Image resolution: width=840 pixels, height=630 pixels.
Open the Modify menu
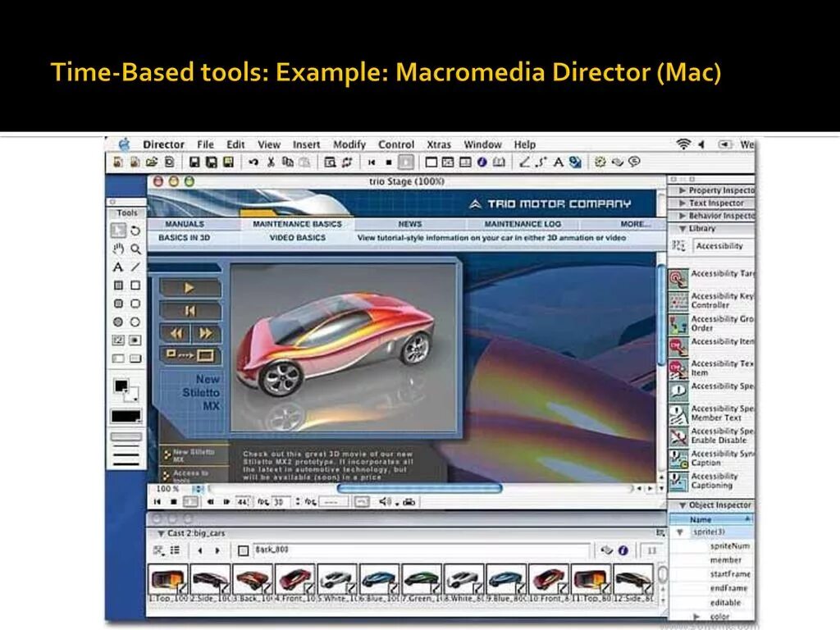pyautogui.click(x=349, y=144)
